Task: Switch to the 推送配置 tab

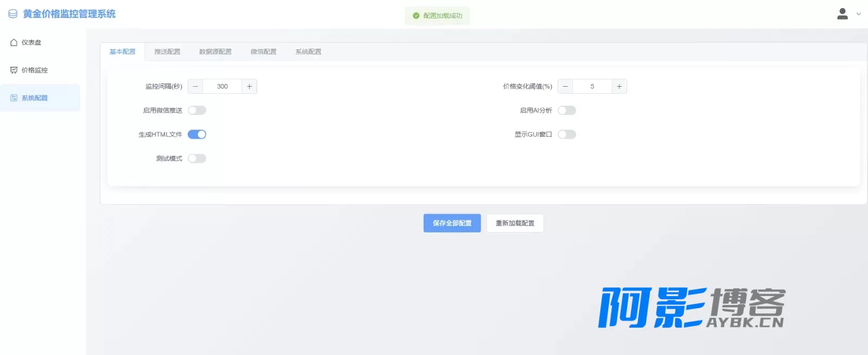Action: click(167, 51)
